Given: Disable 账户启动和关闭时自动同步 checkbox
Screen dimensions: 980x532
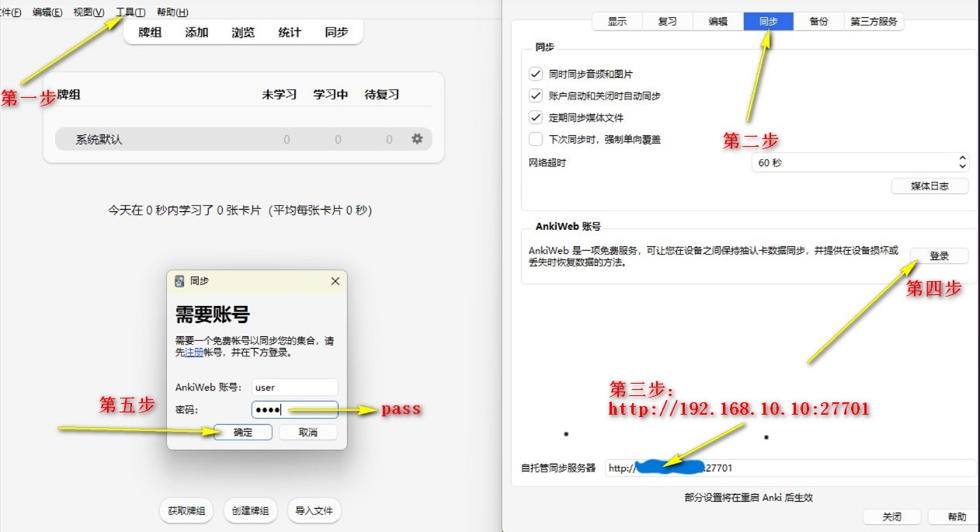Looking at the screenshot, I should coord(535,96).
